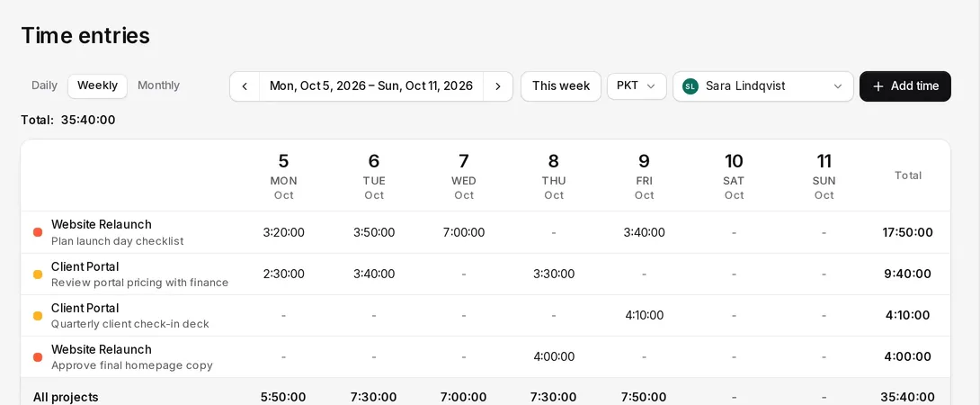
Task: Select the Saturday Oct 10 column header
Action: click(734, 175)
